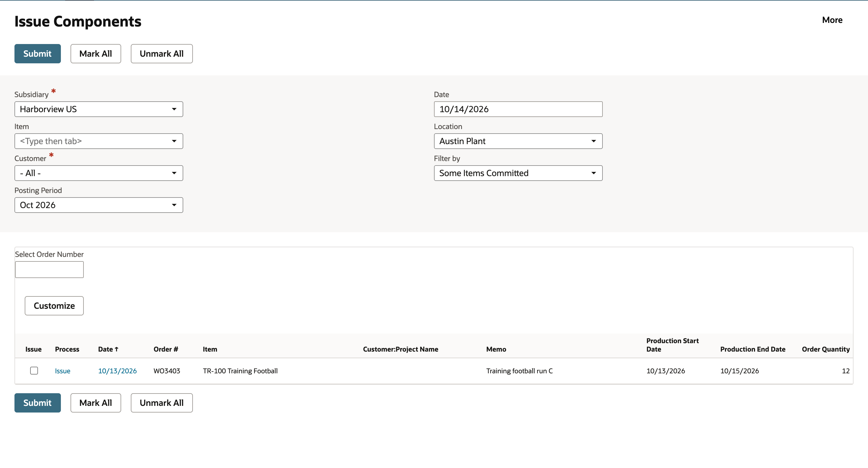
Task: Open the More menu
Action: click(x=832, y=20)
